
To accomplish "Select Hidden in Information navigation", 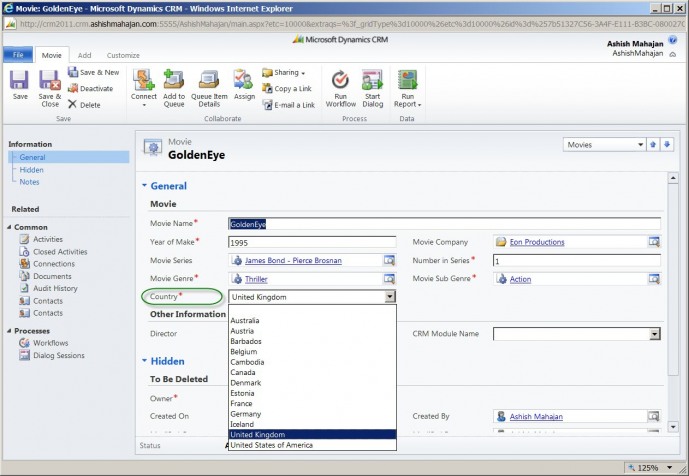I will [x=31, y=170].
